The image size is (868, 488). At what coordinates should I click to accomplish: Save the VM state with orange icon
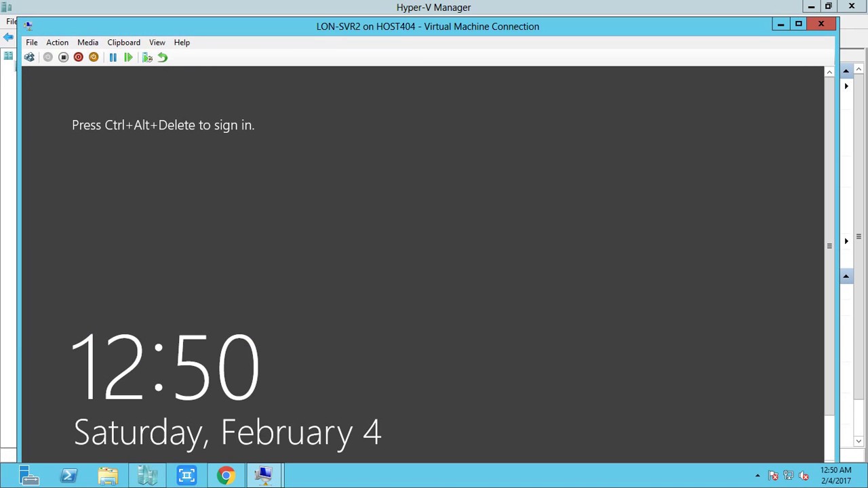point(94,58)
